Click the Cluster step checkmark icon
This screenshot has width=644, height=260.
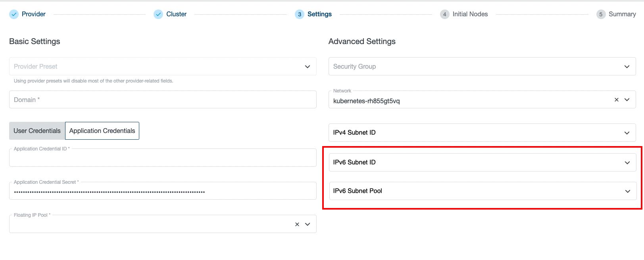[x=158, y=14]
